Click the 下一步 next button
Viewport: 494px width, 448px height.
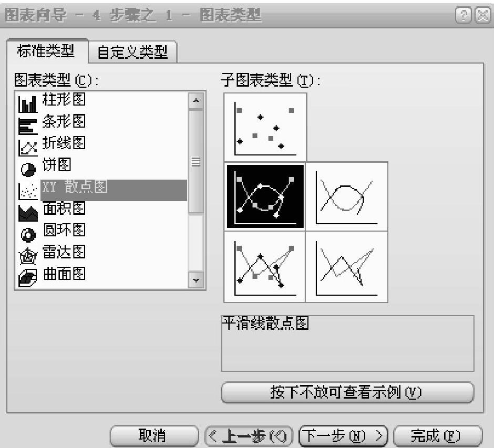(343, 436)
